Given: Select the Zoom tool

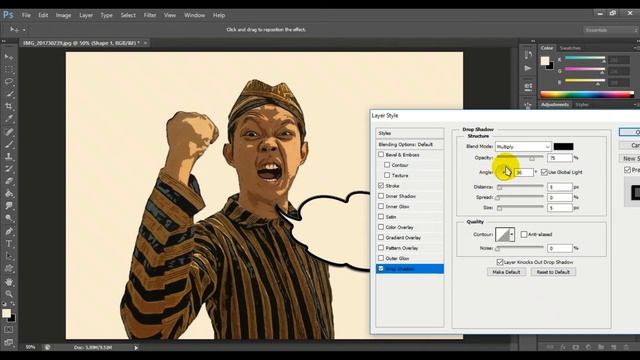Looking at the screenshot, I should coord(9,293).
